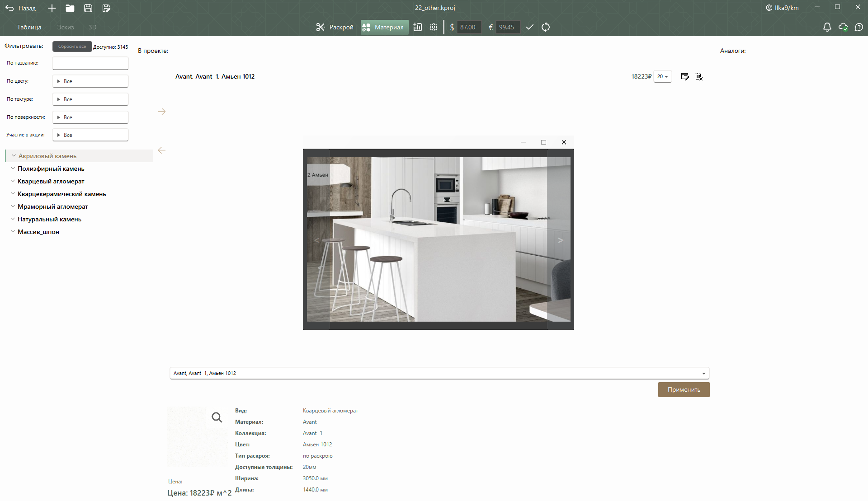Open the notifications bell icon

[827, 27]
